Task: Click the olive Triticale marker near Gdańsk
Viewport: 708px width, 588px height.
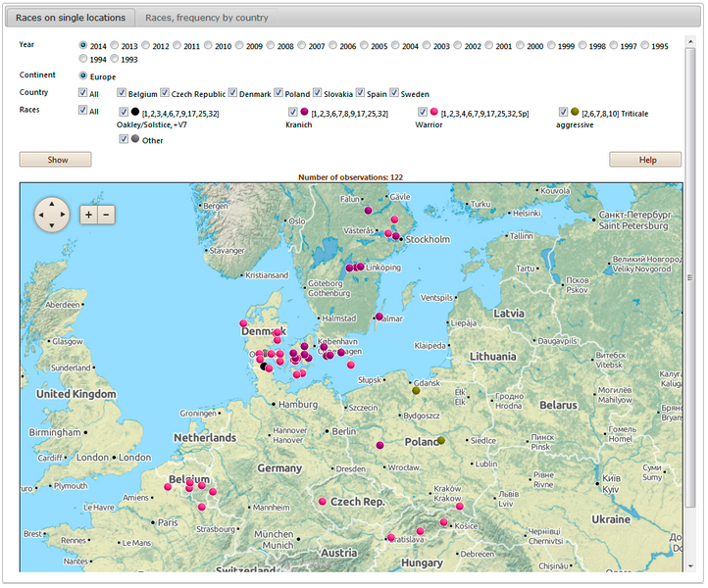Action: coord(416,391)
